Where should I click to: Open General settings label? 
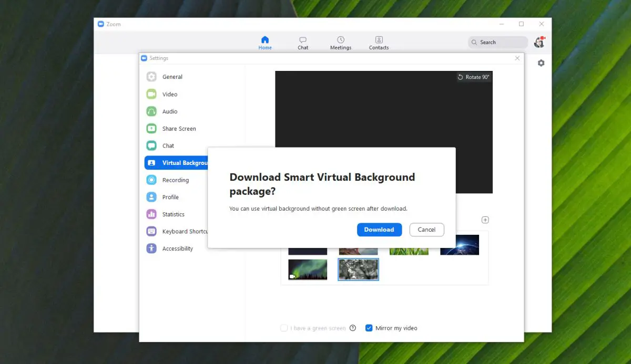pyautogui.click(x=172, y=77)
